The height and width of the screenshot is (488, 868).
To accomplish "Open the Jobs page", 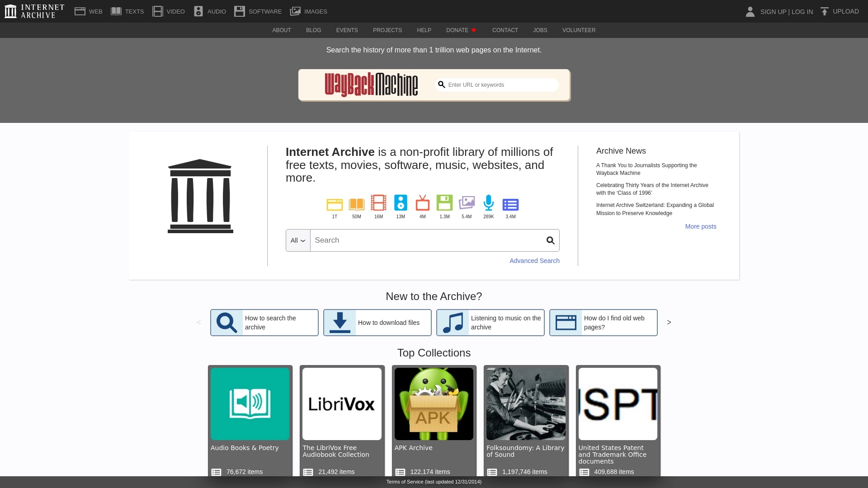I will click(x=540, y=30).
